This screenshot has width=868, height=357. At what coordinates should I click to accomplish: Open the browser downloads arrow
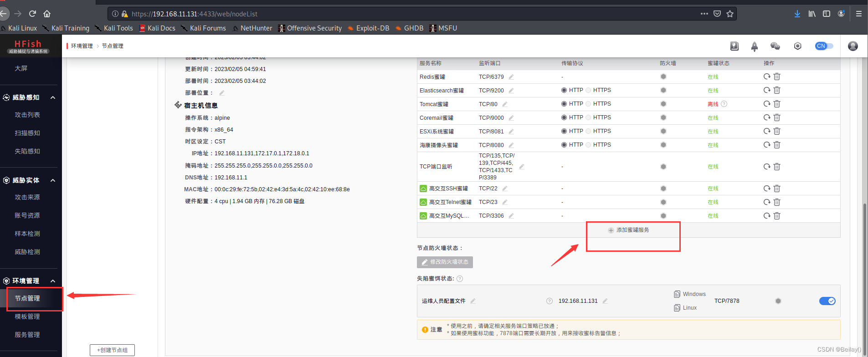coord(797,14)
